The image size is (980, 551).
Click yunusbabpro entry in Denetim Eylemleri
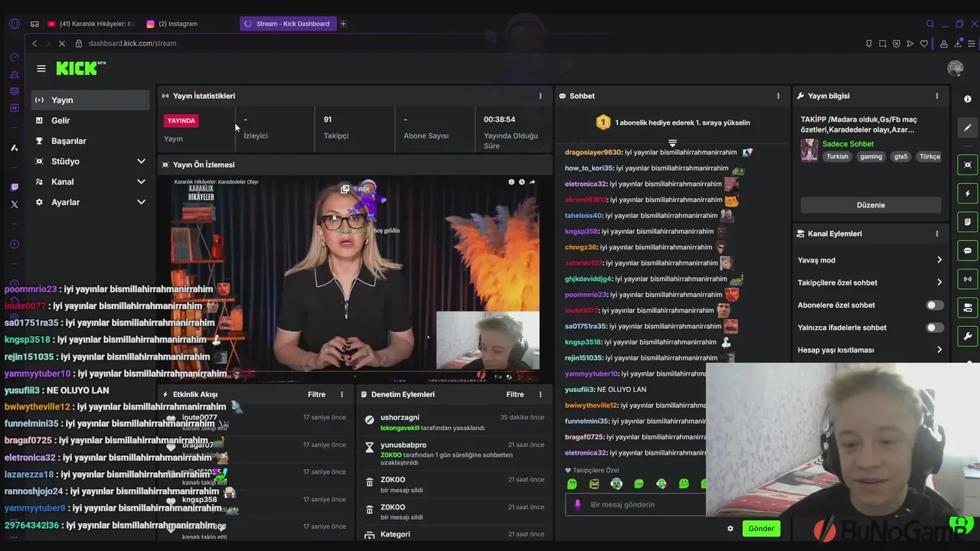click(x=455, y=453)
